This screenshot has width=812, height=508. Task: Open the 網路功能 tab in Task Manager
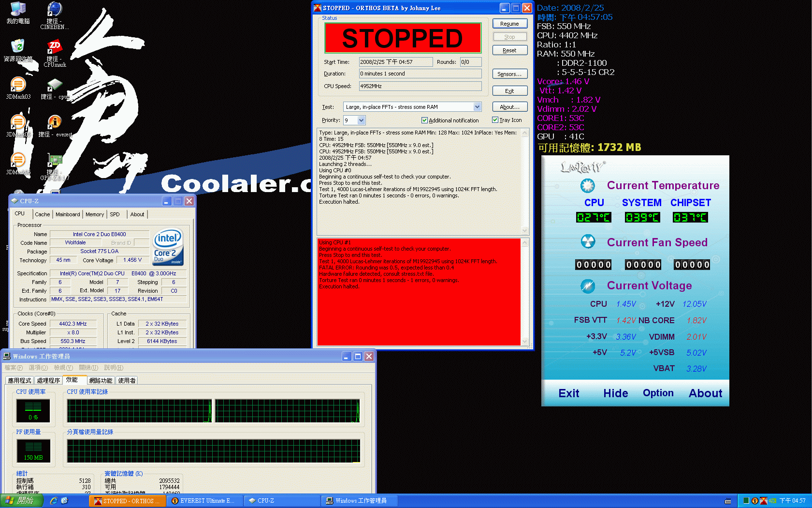click(x=101, y=380)
